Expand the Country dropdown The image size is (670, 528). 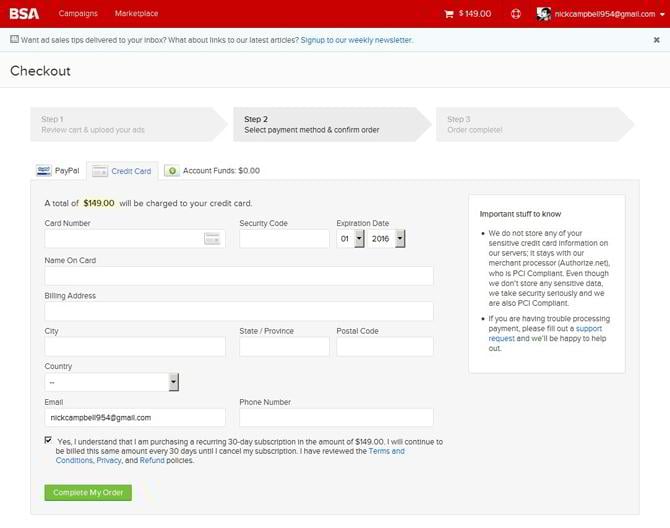pos(112,382)
